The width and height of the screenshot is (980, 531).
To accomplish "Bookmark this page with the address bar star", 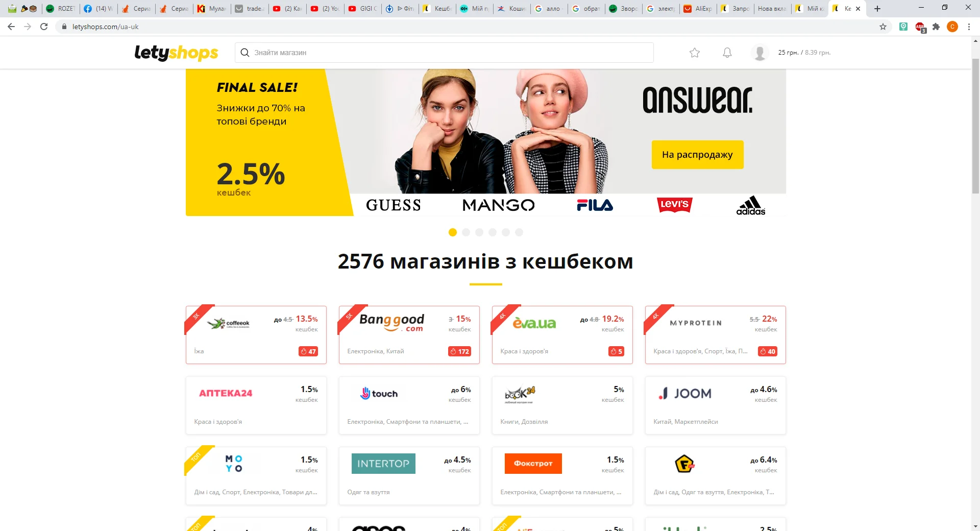I will (x=883, y=27).
